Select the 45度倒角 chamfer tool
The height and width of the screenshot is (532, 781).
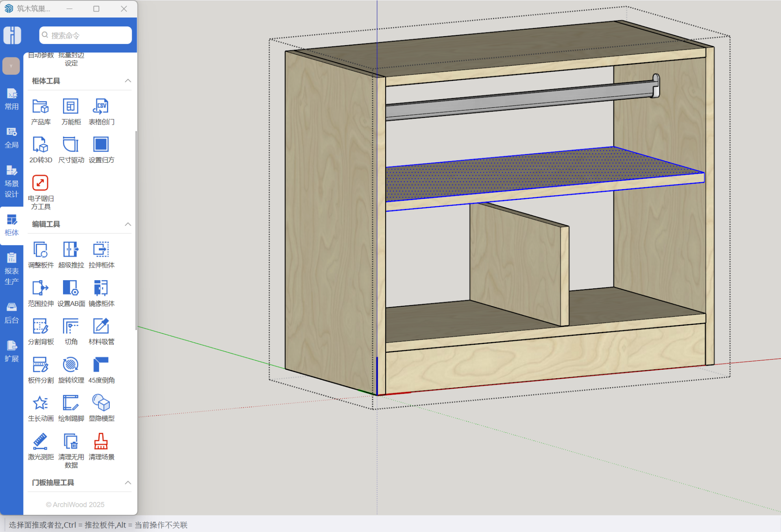pyautogui.click(x=101, y=365)
